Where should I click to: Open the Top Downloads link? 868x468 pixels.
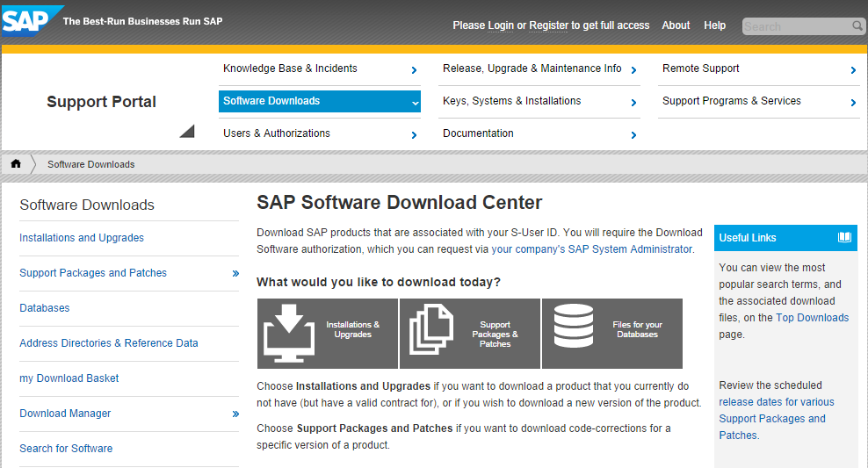812,318
